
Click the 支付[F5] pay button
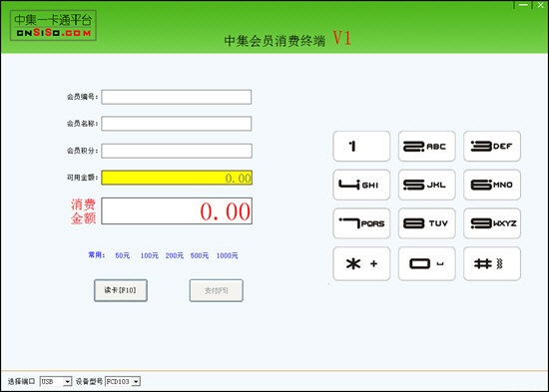pos(216,290)
